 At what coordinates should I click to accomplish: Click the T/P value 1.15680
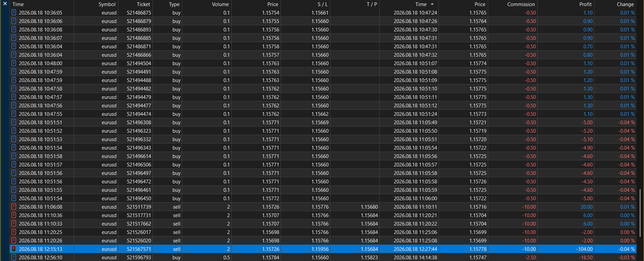point(369,207)
